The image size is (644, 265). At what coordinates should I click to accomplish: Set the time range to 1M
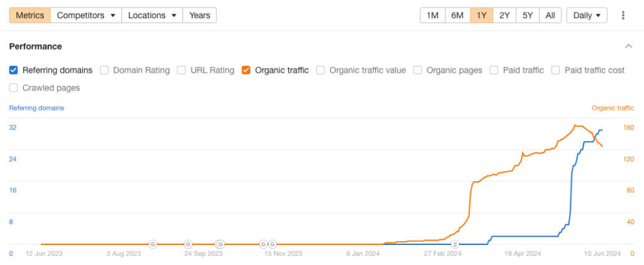coord(433,15)
